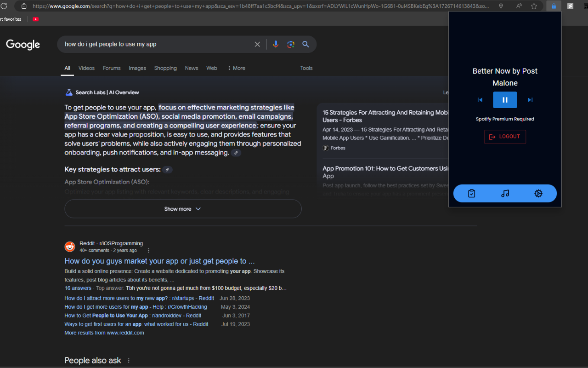Open the music tab in the Spotify popup
Viewport: 588px width, 368px height.
tap(504, 193)
